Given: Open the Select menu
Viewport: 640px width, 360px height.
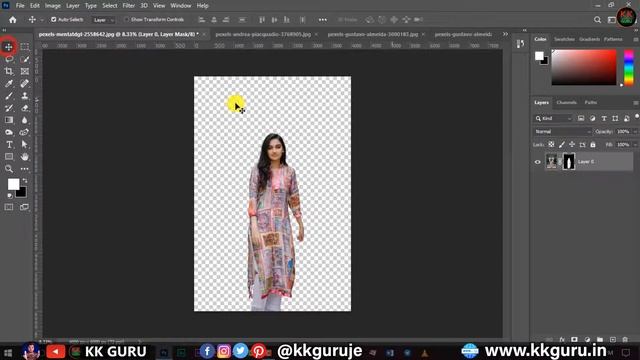Looking at the screenshot, I should click(109, 6).
